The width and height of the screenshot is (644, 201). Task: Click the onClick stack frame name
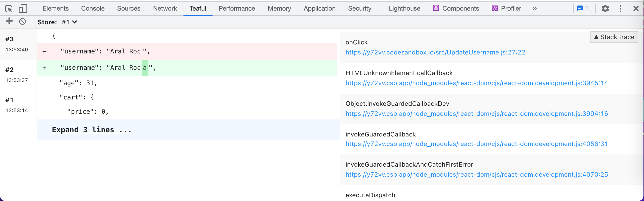coord(356,42)
